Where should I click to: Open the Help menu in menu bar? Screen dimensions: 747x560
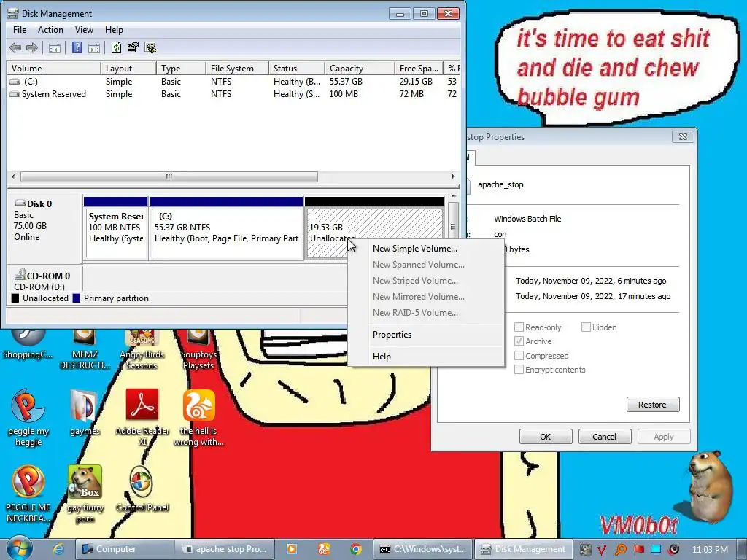click(x=114, y=29)
